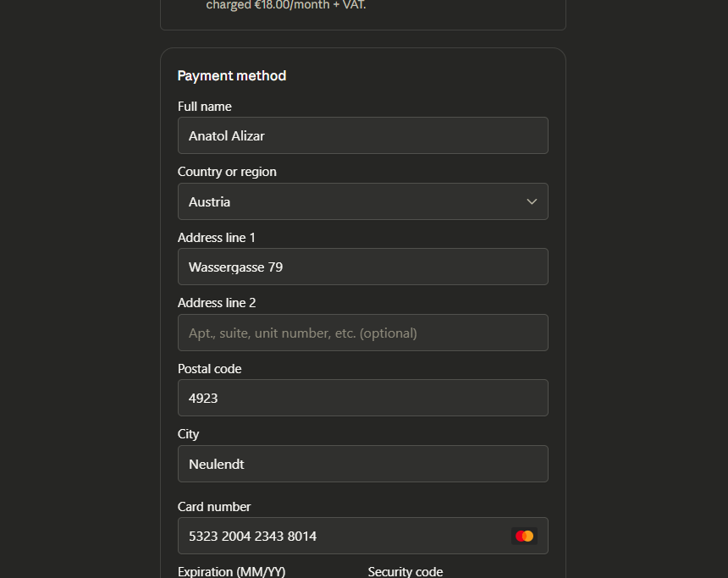Click the "Full name" label
728x578 pixels.
tap(205, 107)
